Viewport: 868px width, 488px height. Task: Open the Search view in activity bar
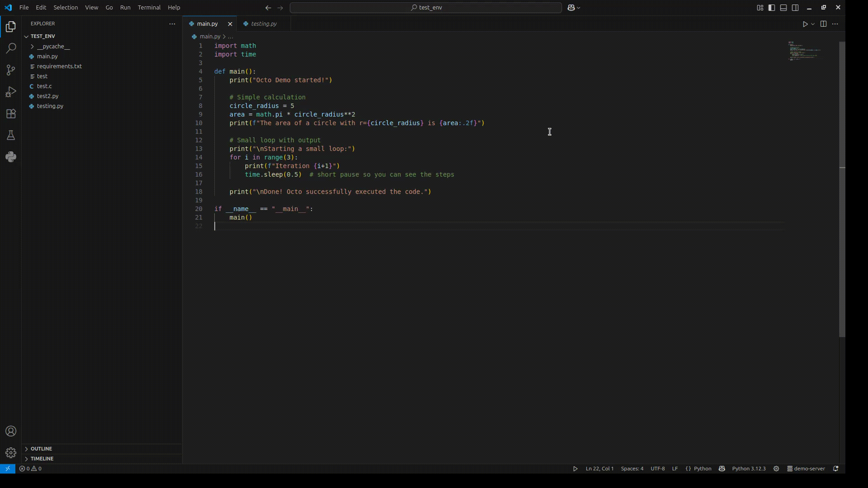(11, 48)
